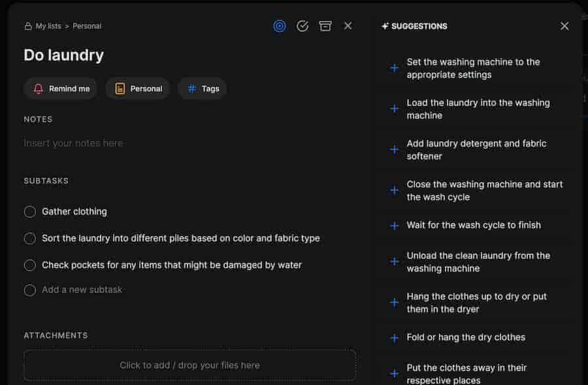
Task: Click the attachments drop zone to add files
Action: pos(189,365)
